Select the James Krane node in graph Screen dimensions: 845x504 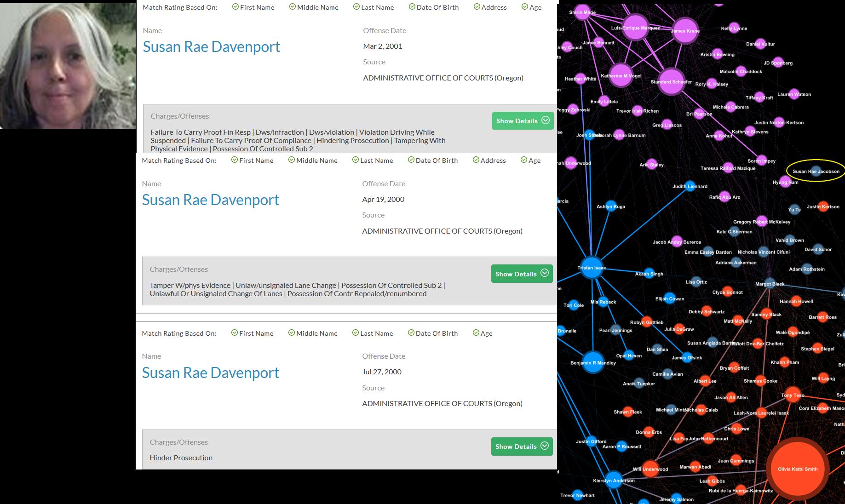pyautogui.click(x=685, y=31)
